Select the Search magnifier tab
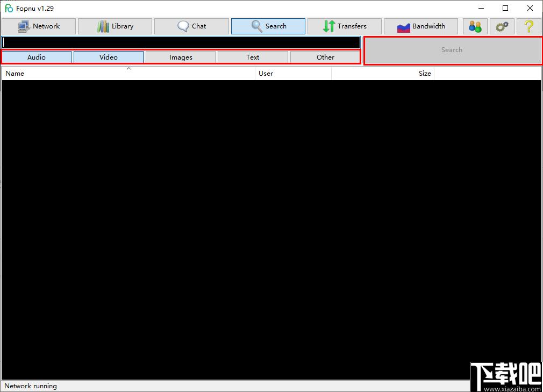The height and width of the screenshot is (392, 543). (268, 26)
